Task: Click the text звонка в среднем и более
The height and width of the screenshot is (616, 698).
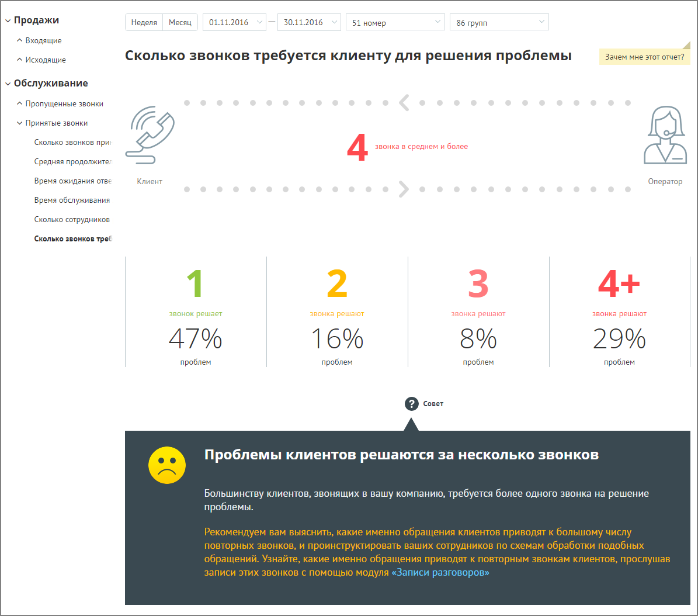Action: coord(421,147)
